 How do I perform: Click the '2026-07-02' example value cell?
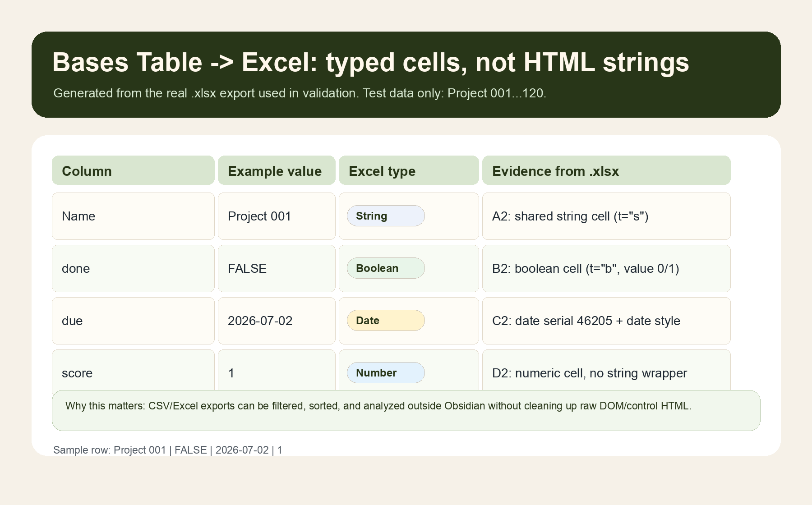point(277,321)
